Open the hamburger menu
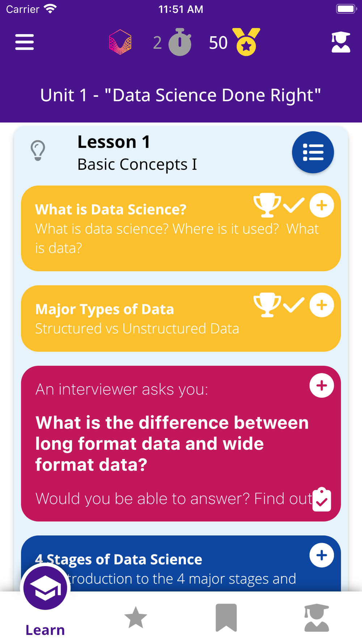 (x=25, y=42)
